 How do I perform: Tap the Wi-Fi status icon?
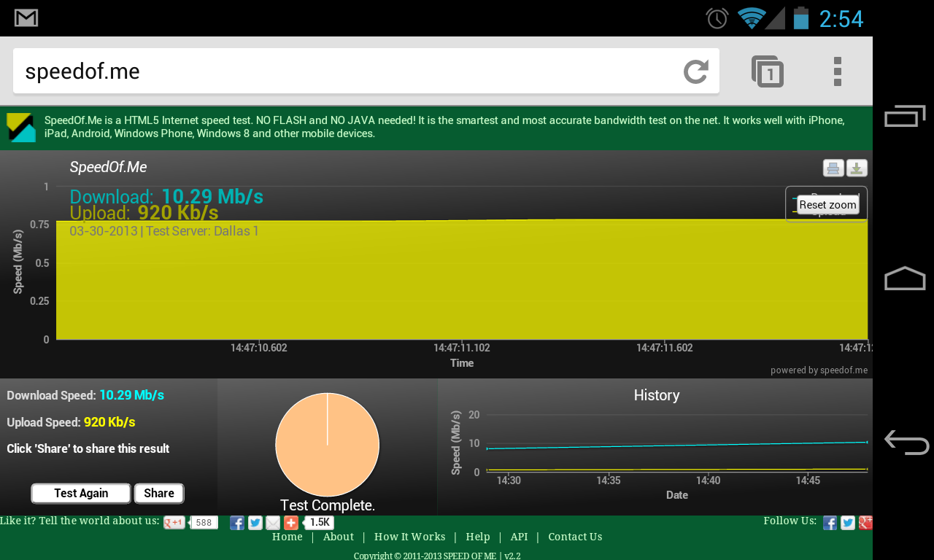tap(751, 18)
